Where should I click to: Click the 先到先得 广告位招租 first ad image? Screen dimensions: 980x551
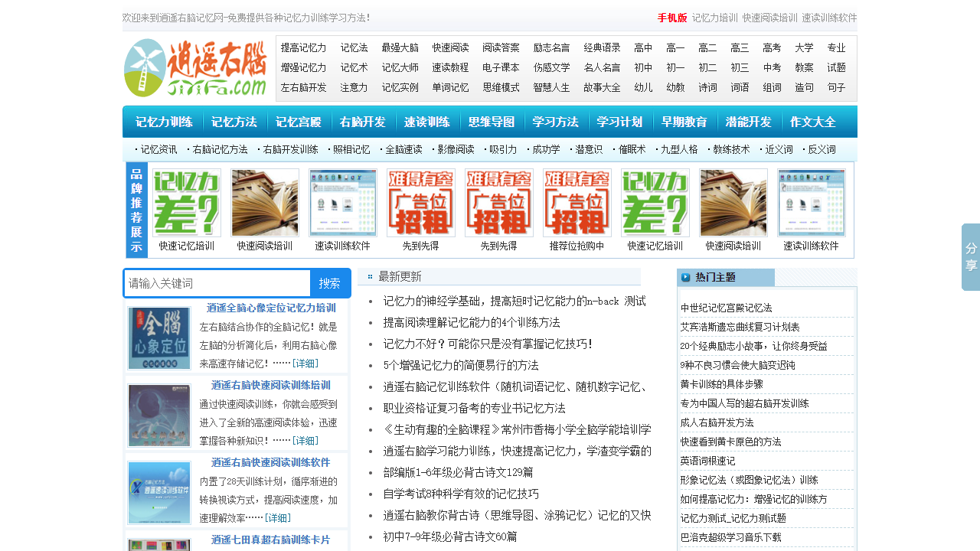pos(421,203)
